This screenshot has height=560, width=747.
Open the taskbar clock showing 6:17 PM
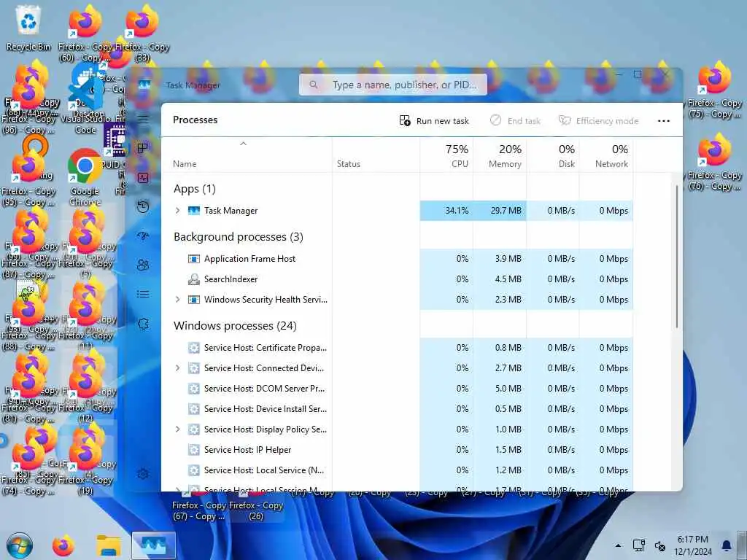point(693,545)
